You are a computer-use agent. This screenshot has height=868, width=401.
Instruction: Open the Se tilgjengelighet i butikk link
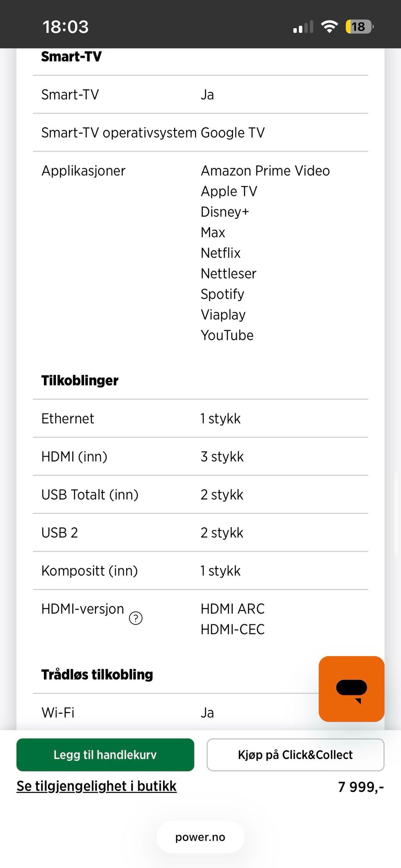[96, 786]
